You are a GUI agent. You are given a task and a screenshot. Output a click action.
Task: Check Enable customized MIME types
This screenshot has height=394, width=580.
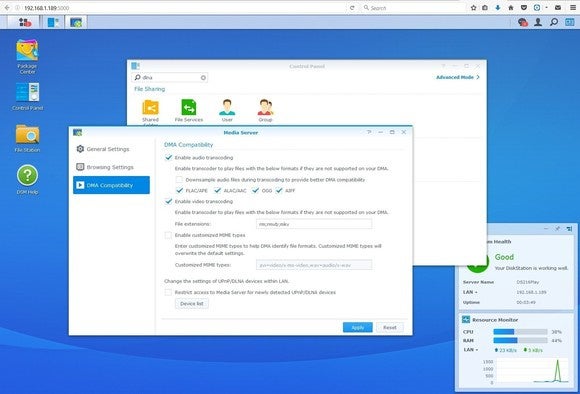click(168, 235)
